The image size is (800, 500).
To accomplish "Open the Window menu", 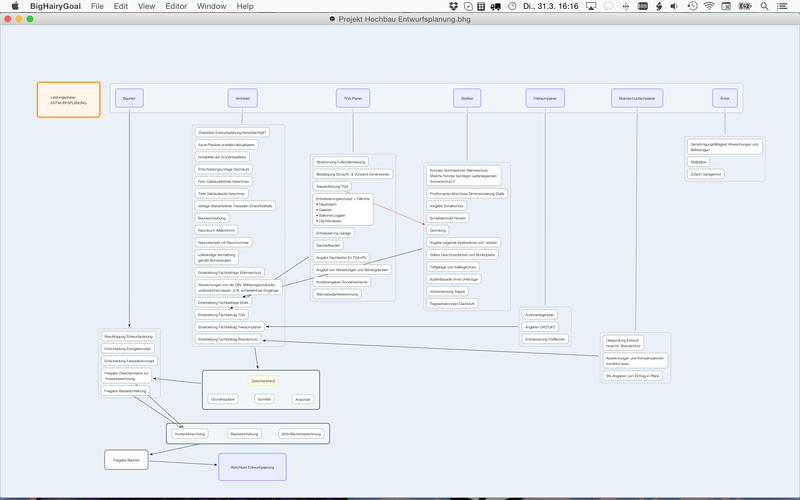I will [x=211, y=6].
